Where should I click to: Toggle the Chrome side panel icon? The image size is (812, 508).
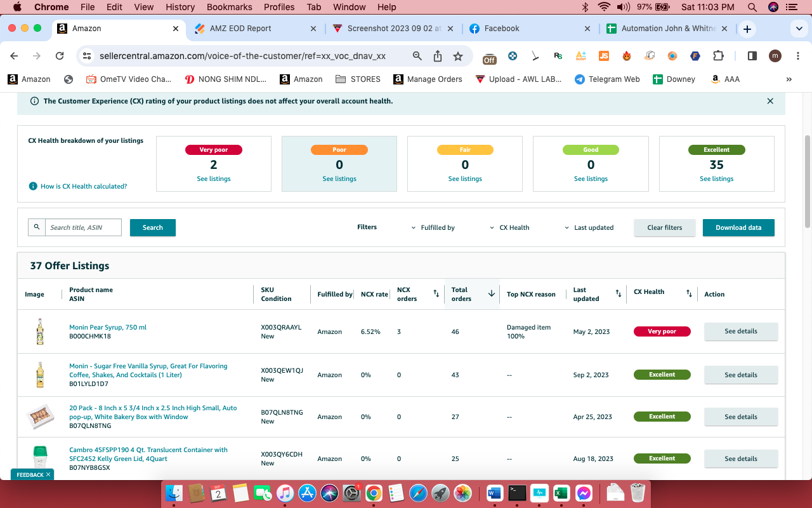[x=752, y=56]
